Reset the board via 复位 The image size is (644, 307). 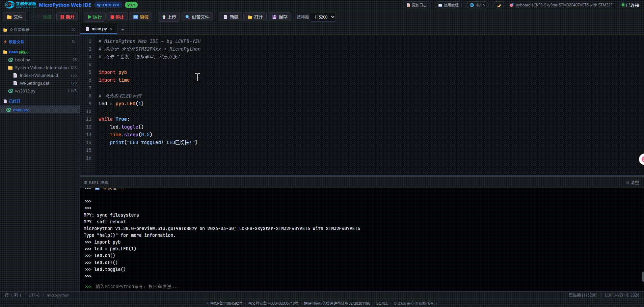[141, 17]
